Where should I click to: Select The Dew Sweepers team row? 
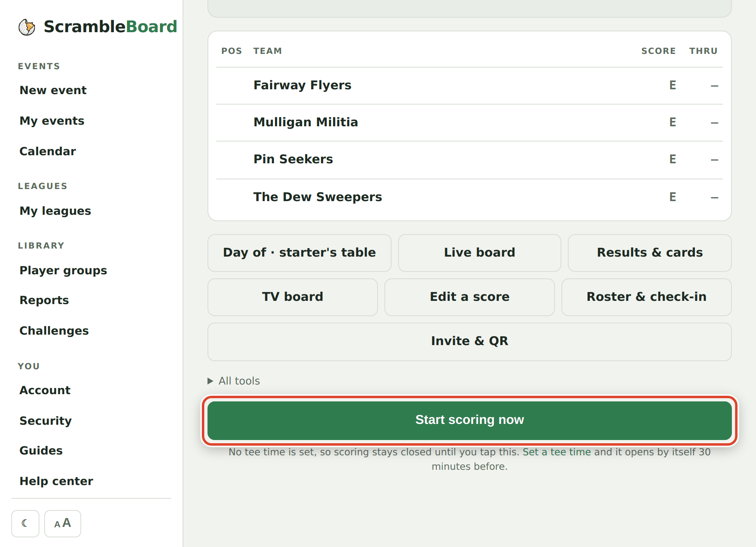coord(470,197)
